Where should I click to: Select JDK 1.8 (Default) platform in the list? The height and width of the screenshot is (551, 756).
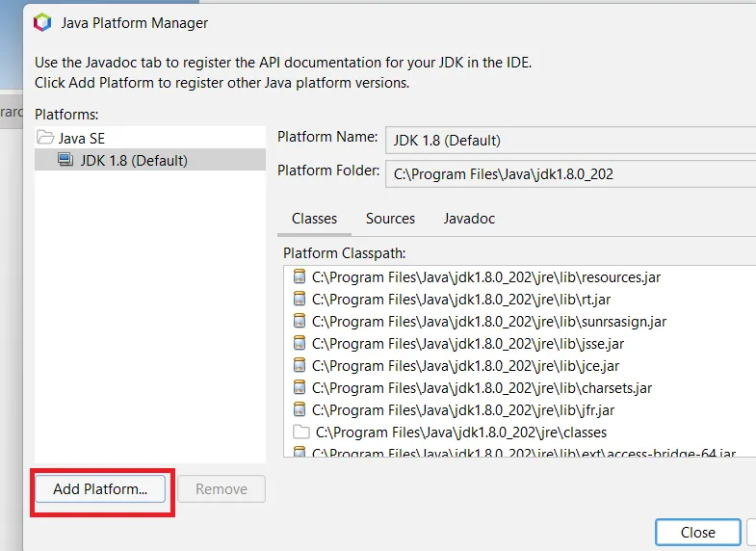tap(150, 160)
